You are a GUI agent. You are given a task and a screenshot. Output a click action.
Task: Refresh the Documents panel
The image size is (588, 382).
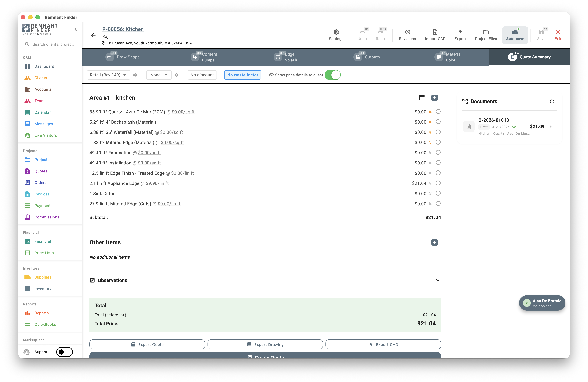pos(552,101)
